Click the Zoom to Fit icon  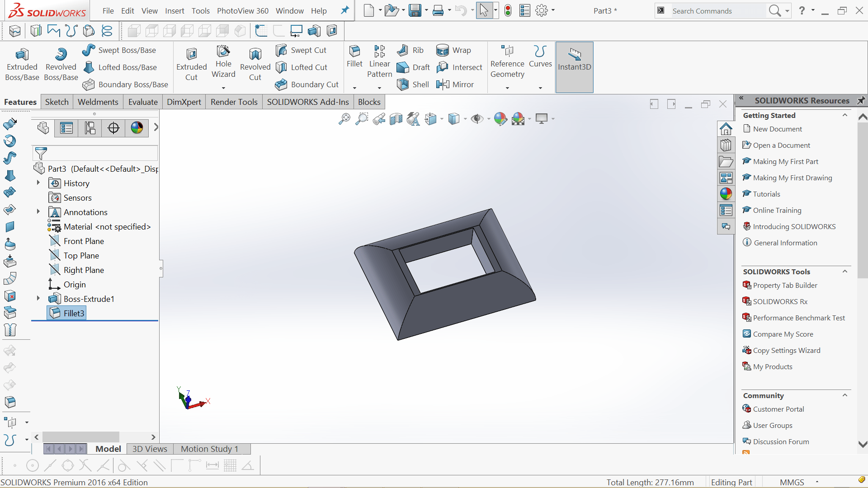pyautogui.click(x=344, y=119)
